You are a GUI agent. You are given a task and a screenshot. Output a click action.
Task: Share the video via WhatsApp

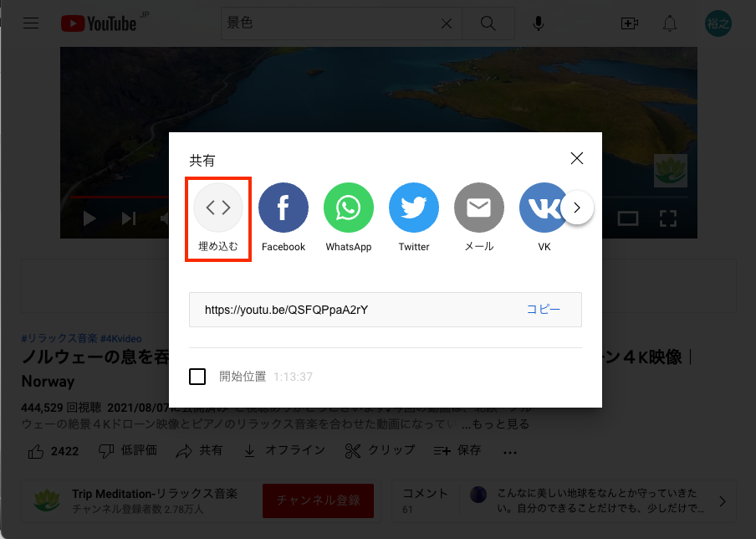click(349, 208)
